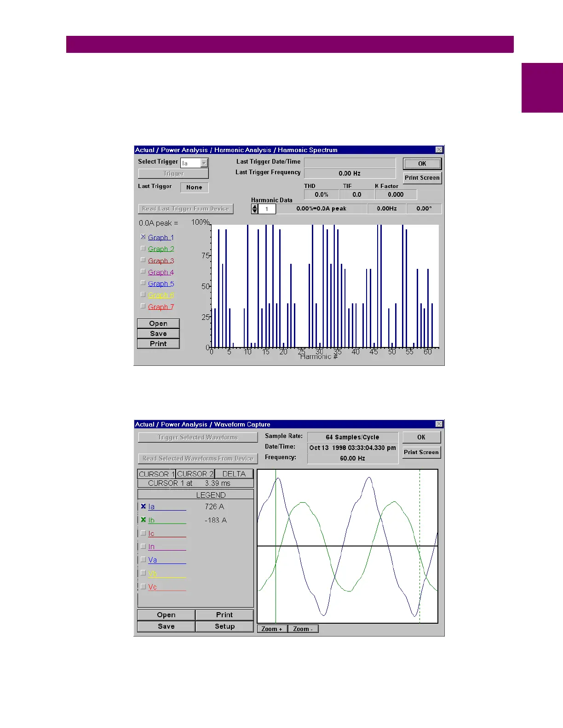Click the Ib legend link
Viewport: 563px width, 728px height.
click(x=151, y=520)
